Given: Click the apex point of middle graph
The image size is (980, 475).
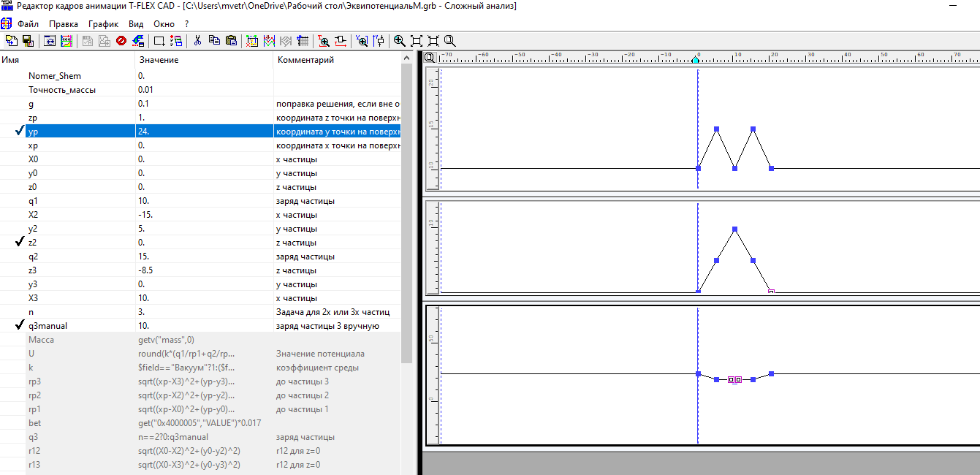Looking at the screenshot, I should click(734, 229).
